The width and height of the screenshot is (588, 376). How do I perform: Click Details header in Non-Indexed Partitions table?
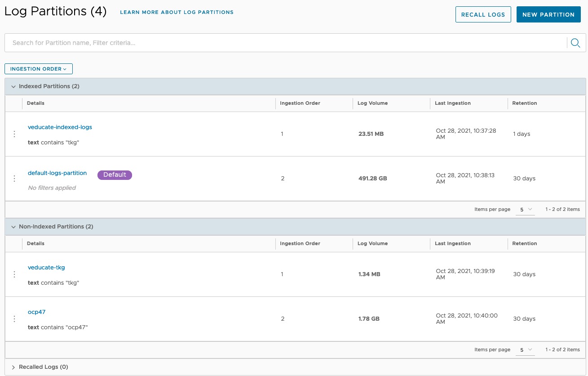point(35,243)
